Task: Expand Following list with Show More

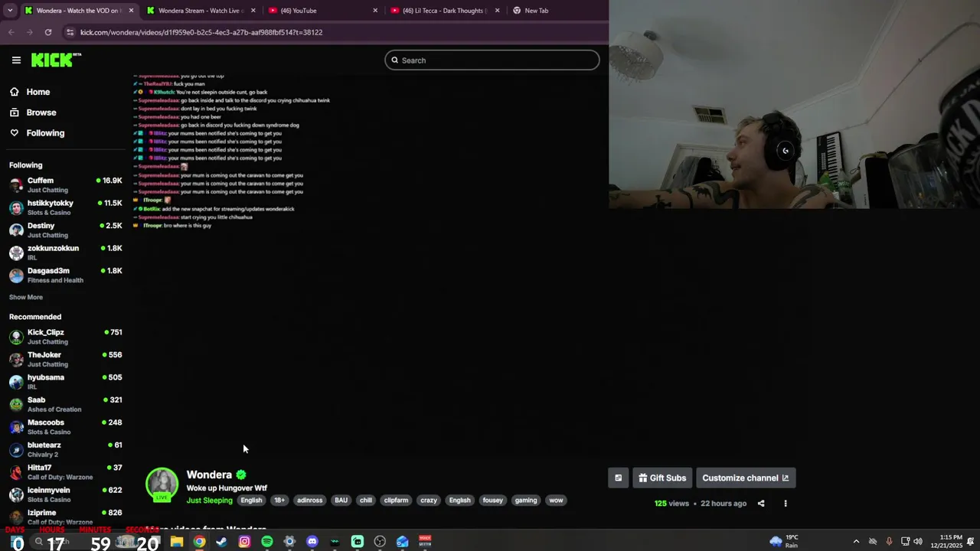Action: [26, 297]
